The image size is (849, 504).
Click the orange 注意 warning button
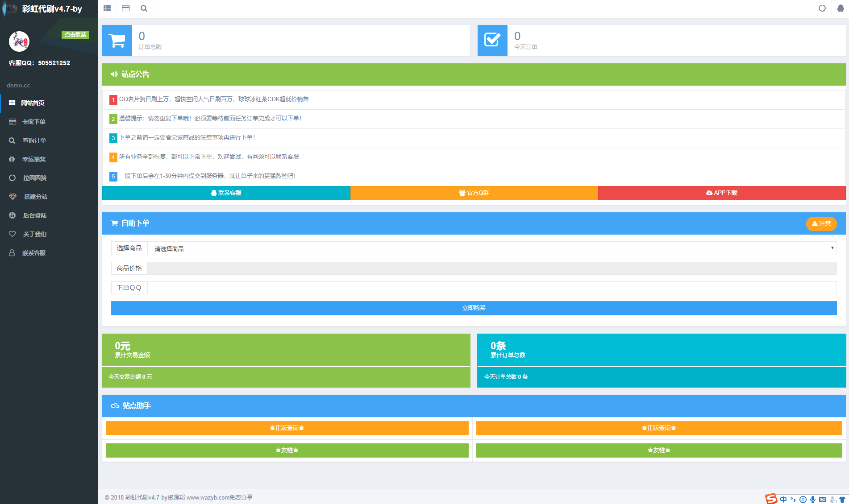821,224
